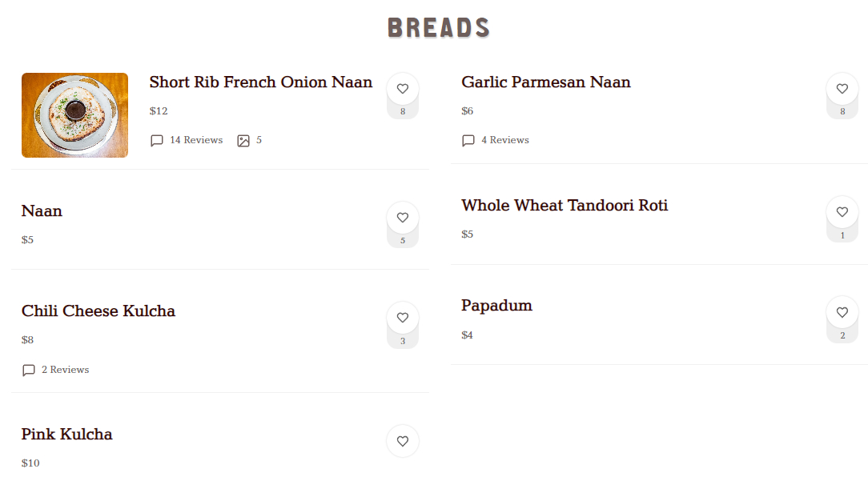Open Short Rib French Onion Naan title
The width and height of the screenshot is (868, 493).
coord(261,82)
